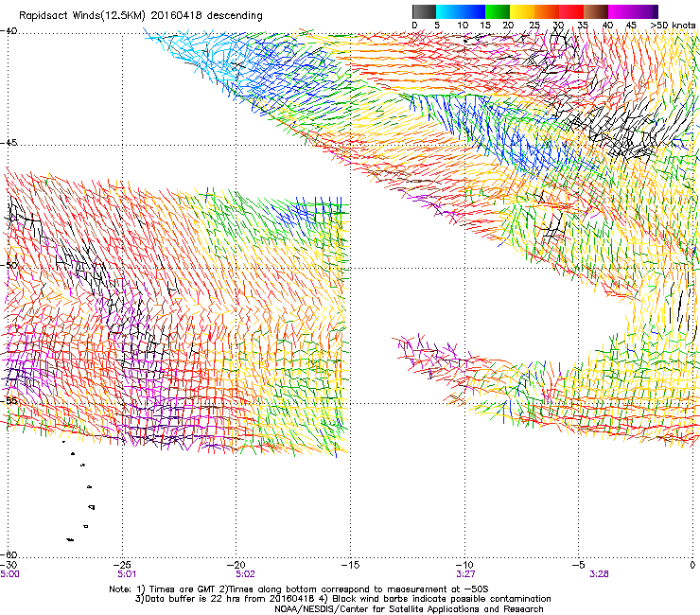Viewport: 700px width, 615px height.
Task: Click the '-55' latitude axis label
Action: pyautogui.click(x=9, y=400)
